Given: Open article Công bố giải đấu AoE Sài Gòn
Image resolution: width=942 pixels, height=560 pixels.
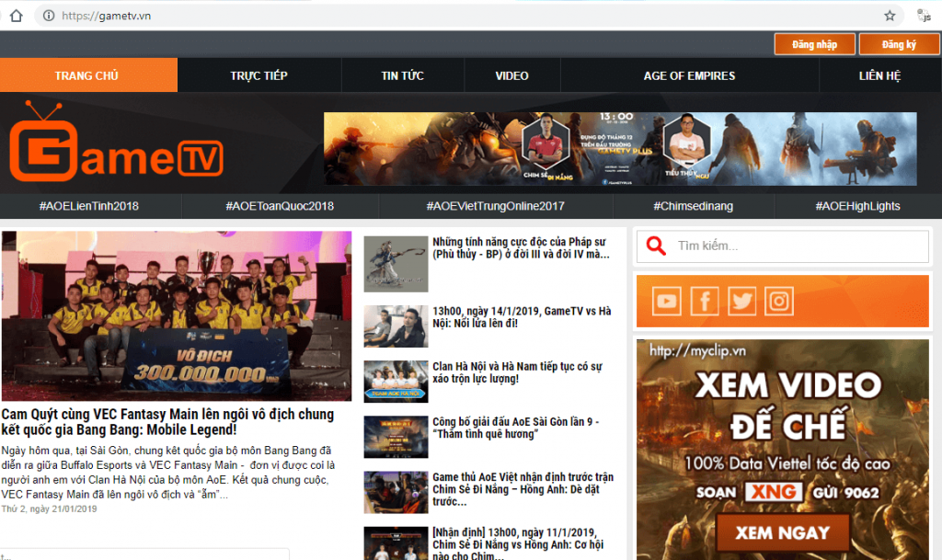Looking at the screenshot, I should click(515, 428).
